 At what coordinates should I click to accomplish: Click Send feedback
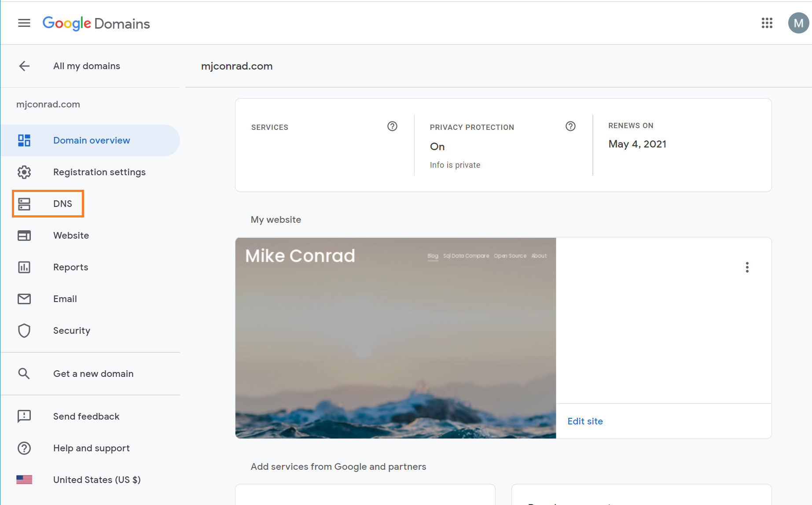coord(86,417)
